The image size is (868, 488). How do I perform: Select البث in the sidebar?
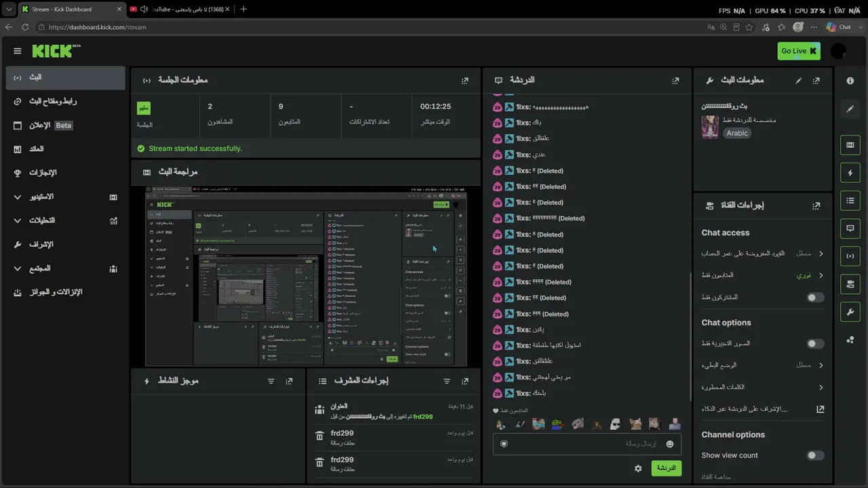[65, 77]
